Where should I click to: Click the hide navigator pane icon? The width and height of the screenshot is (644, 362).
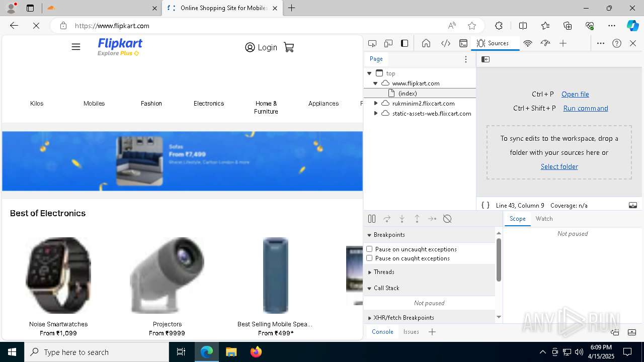[x=486, y=59]
